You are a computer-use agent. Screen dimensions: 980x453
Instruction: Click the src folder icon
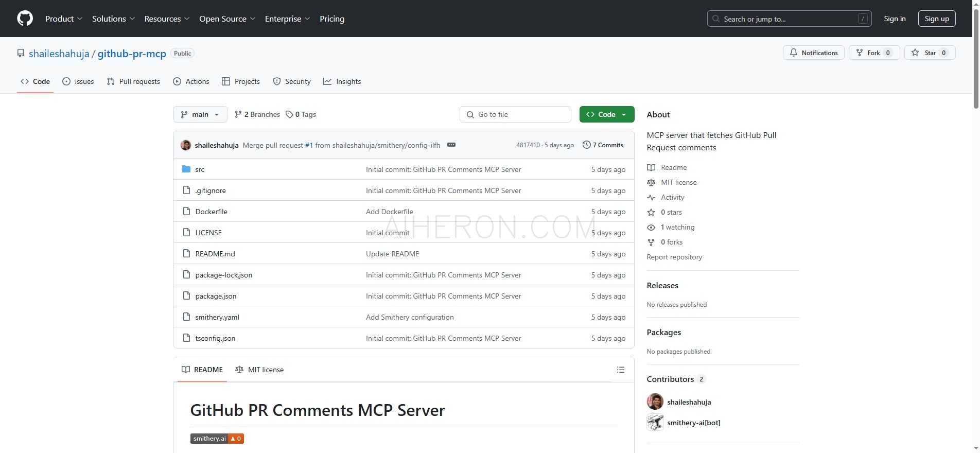click(186, 169)
